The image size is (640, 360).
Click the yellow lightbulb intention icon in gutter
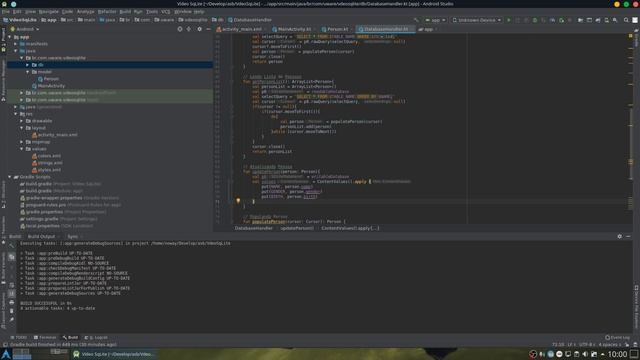238,201
